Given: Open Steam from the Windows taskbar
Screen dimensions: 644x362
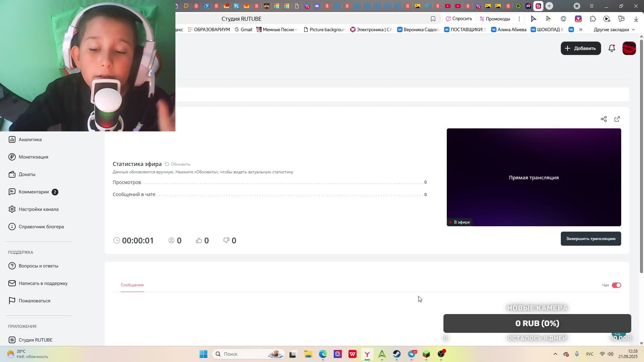Looking at the screenshot, I should point(396,354).
